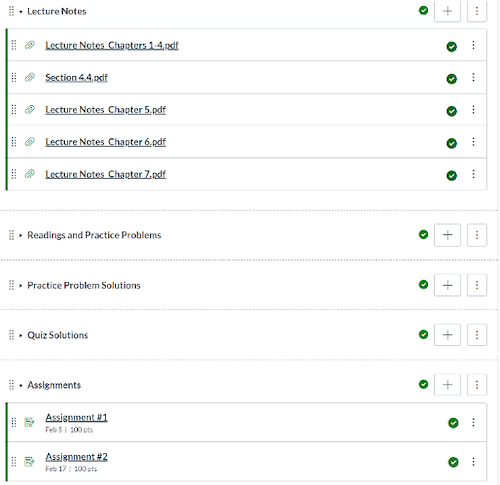This screenshot has width=500, height=485.
Task: Open Section 4.4.pdf link
Action: coord(77,78)
